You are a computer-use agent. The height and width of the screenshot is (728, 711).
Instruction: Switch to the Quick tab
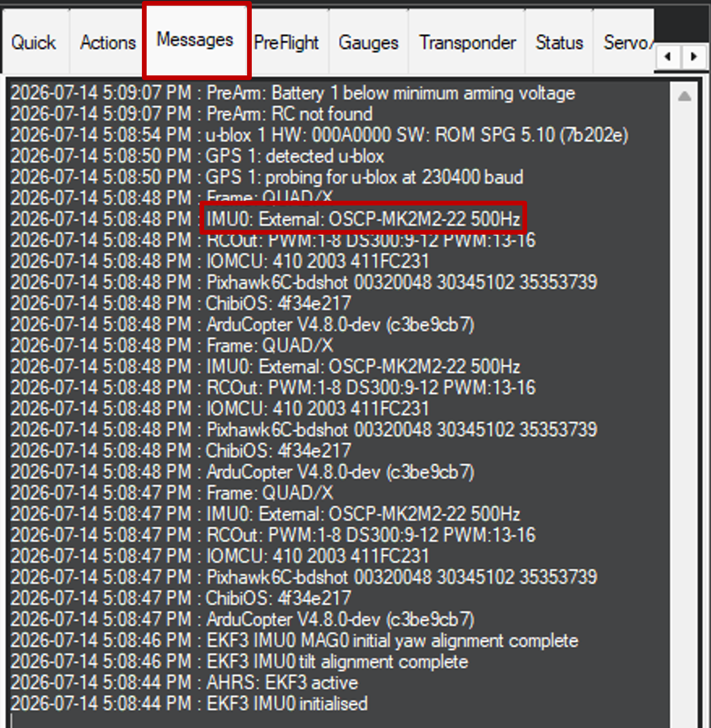(x=33, y=43)
